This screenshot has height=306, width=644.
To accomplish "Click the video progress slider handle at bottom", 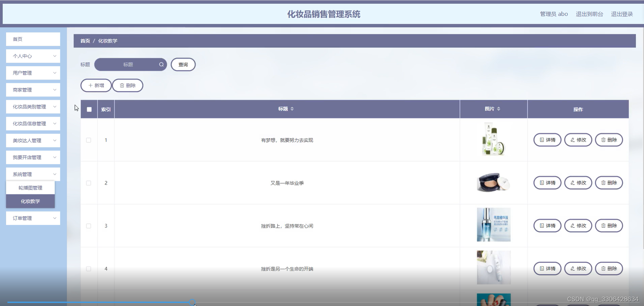I will tap(192, 302).
